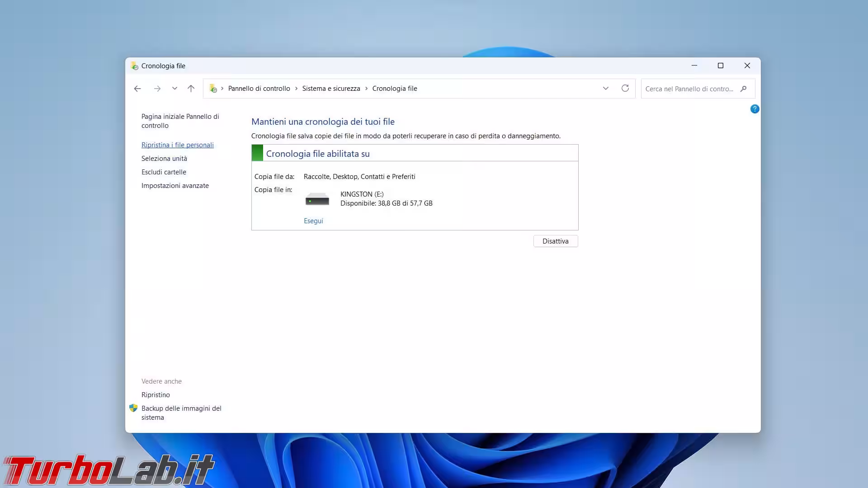Open Pannello di controllo breadcrumb
Image resolution: width=868 pixels, height=488 pixels.
tap(259, 89)
